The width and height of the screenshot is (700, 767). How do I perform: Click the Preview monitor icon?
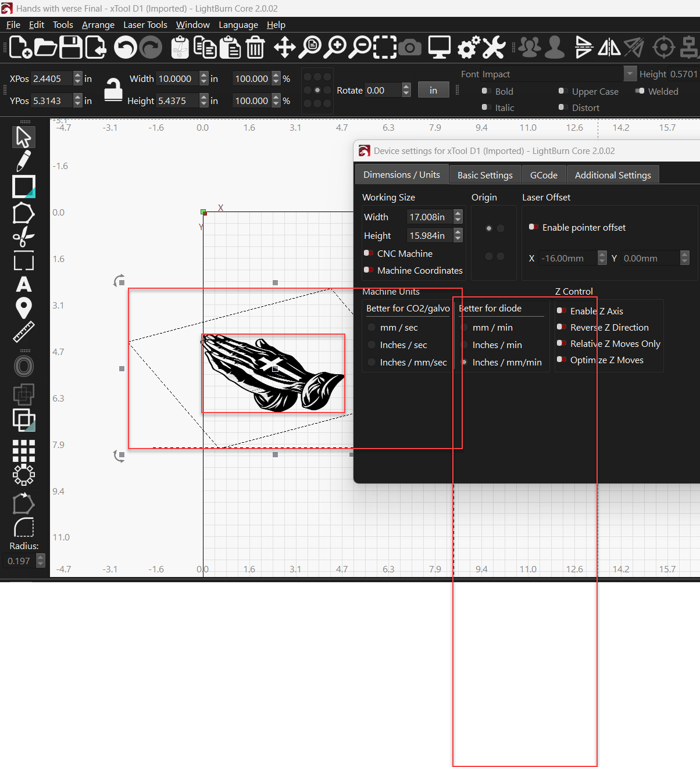[x=439, y=47]
